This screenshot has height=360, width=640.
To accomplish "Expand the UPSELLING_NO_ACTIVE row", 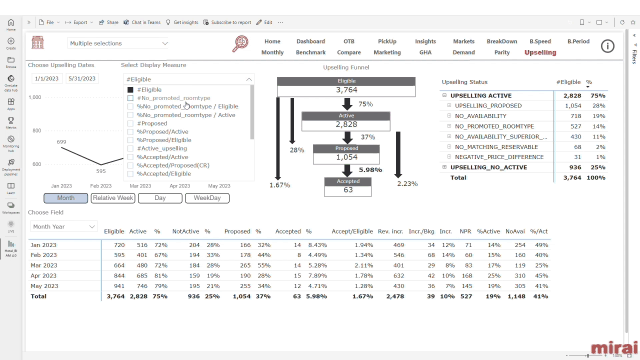I will [x=444, y=167].
